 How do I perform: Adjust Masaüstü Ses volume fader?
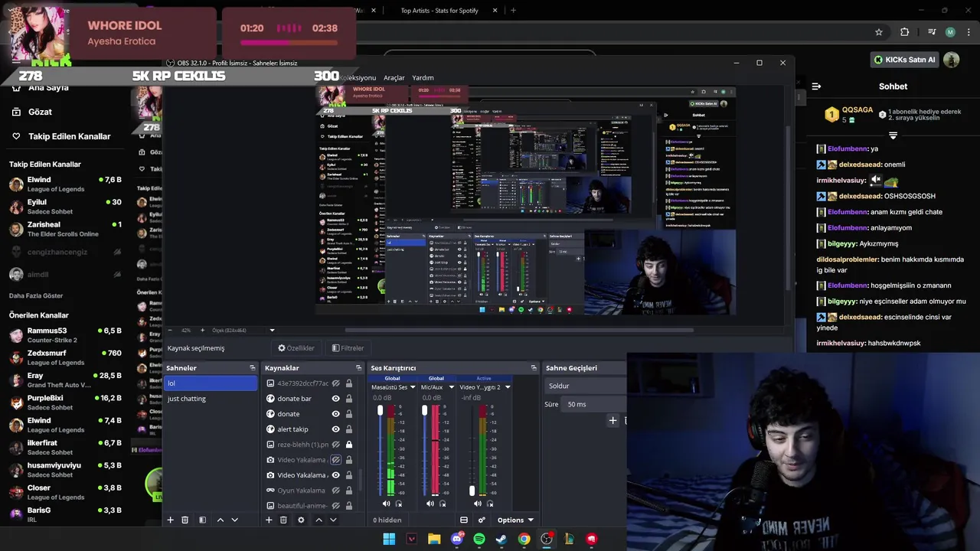point(380,412)
